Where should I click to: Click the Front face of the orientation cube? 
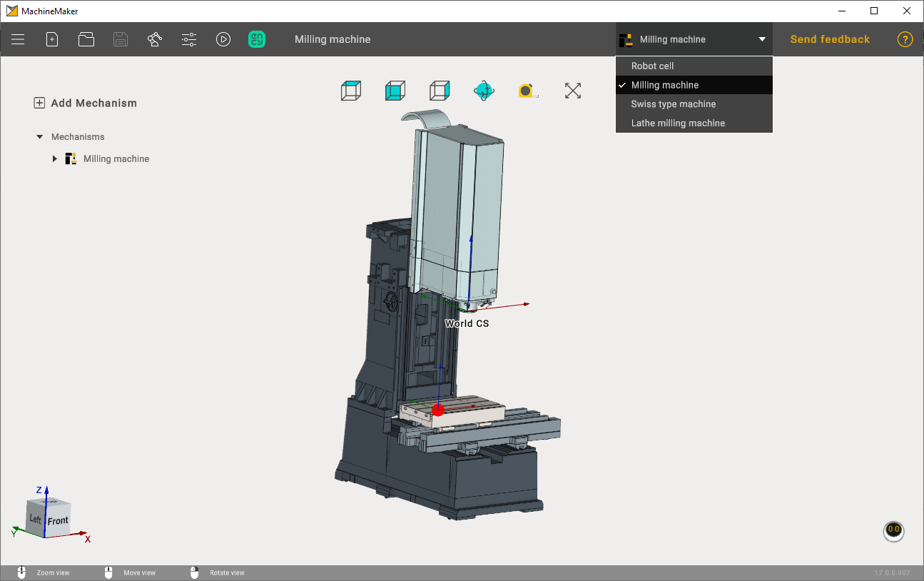58,521
